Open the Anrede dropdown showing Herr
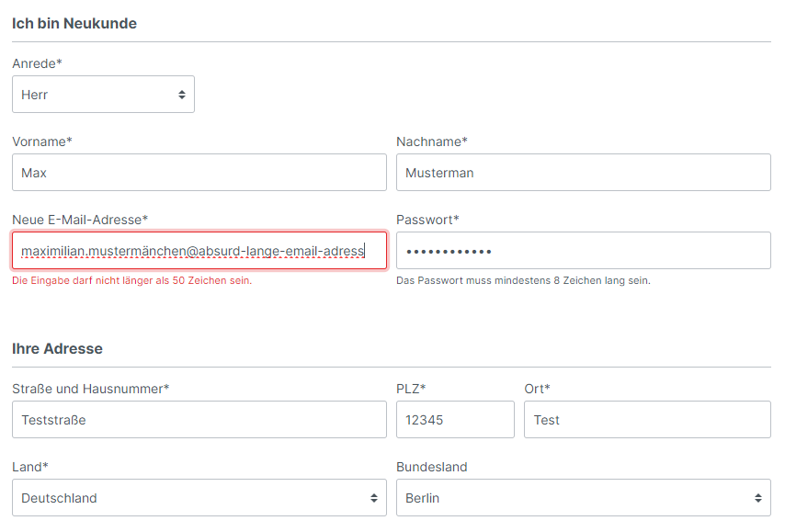785x532 pixels. click(x=103, y=94)
